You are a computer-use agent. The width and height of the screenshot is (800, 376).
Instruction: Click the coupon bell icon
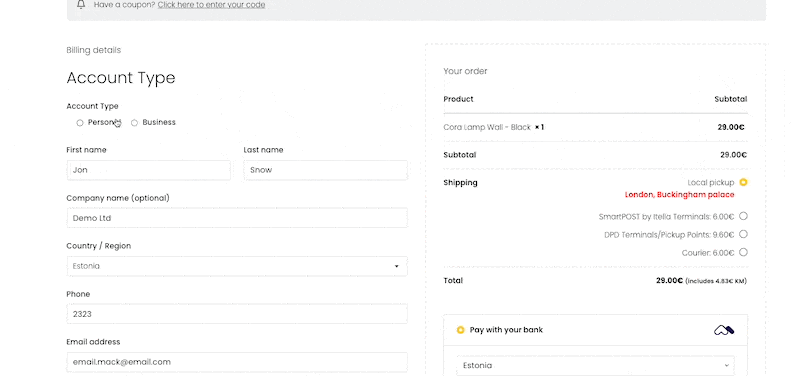(81, 5)
